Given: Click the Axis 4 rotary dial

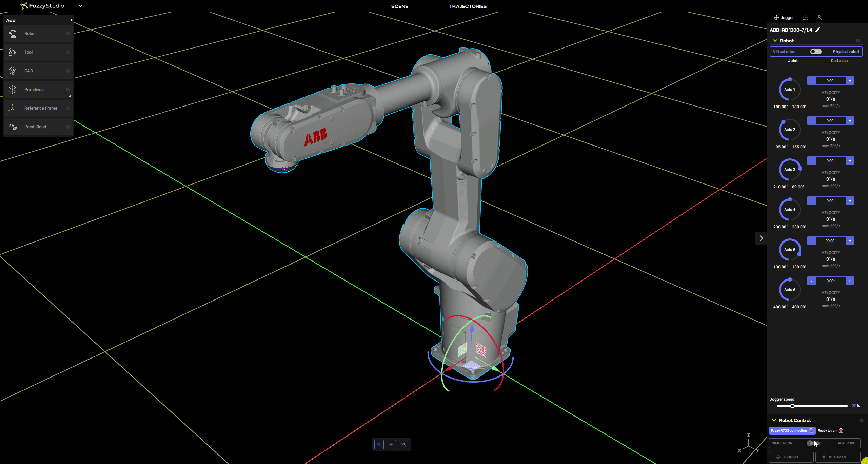Looking at the screenshot, I should [x=790, y=210].
